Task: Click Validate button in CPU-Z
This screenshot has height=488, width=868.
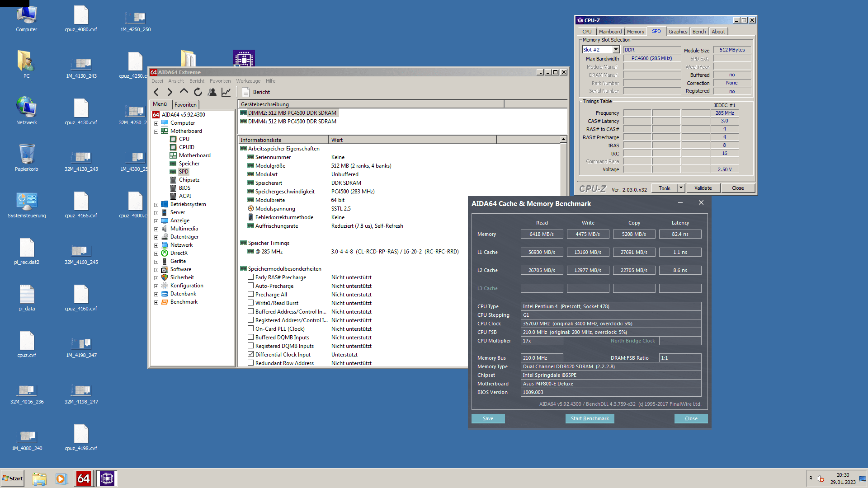Action: tap(703, 188)
